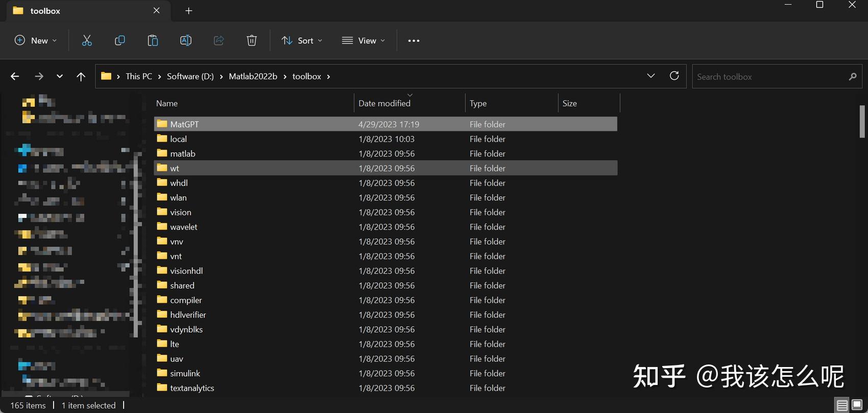Image resolution: width=868 pixels, height=413 pixels.
Task: Sort by the Name column header
Action: [x=167, y=103]
